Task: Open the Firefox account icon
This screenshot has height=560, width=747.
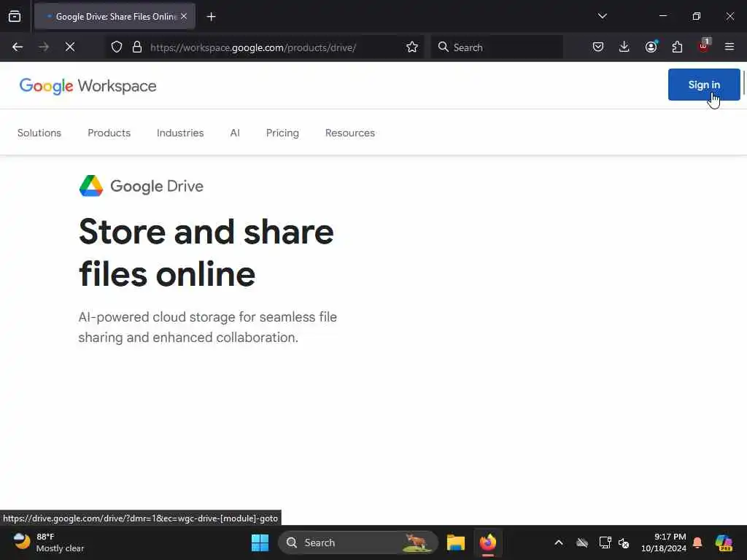Action: tap(651, 47)
